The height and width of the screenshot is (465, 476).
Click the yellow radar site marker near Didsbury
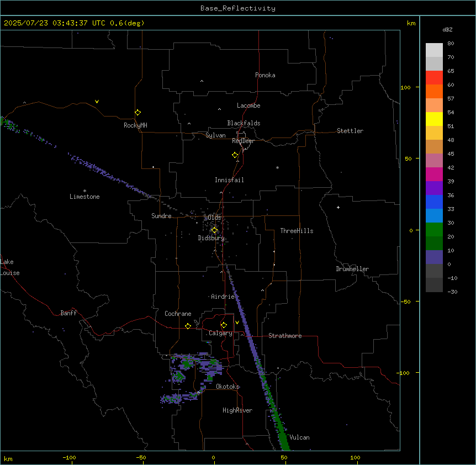coord(214,230)
